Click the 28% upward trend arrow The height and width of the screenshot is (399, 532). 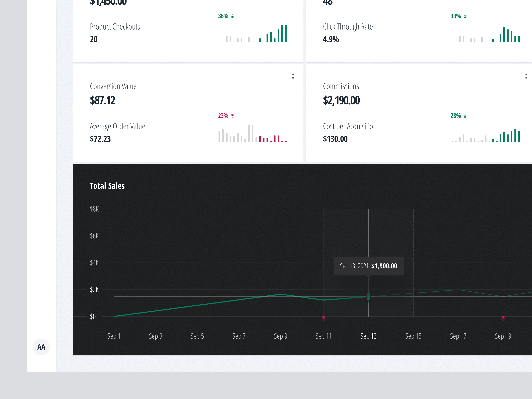click(x=465, y=116)
